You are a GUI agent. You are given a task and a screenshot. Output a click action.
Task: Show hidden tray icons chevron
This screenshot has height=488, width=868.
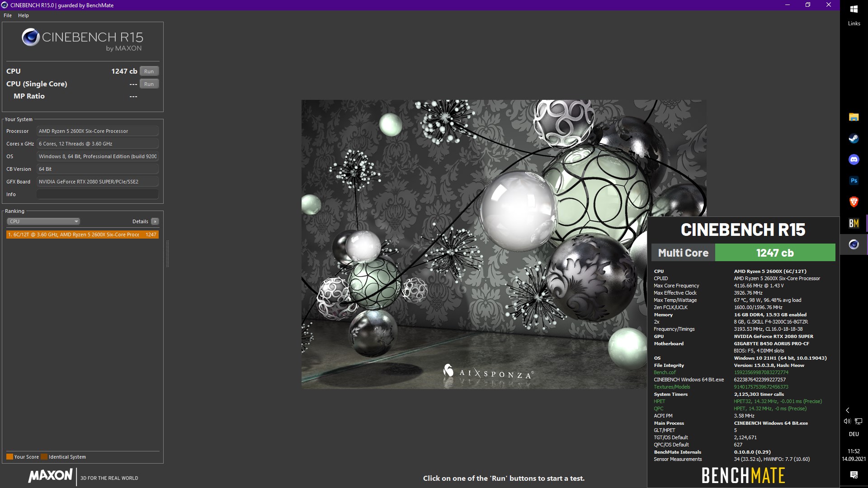[848, 410]
